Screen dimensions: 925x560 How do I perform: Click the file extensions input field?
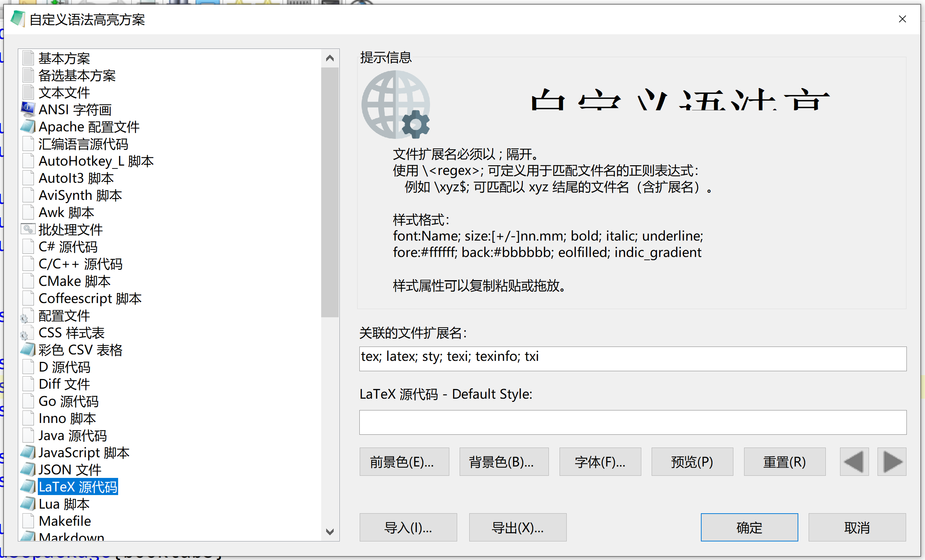[x=633, y=358]
